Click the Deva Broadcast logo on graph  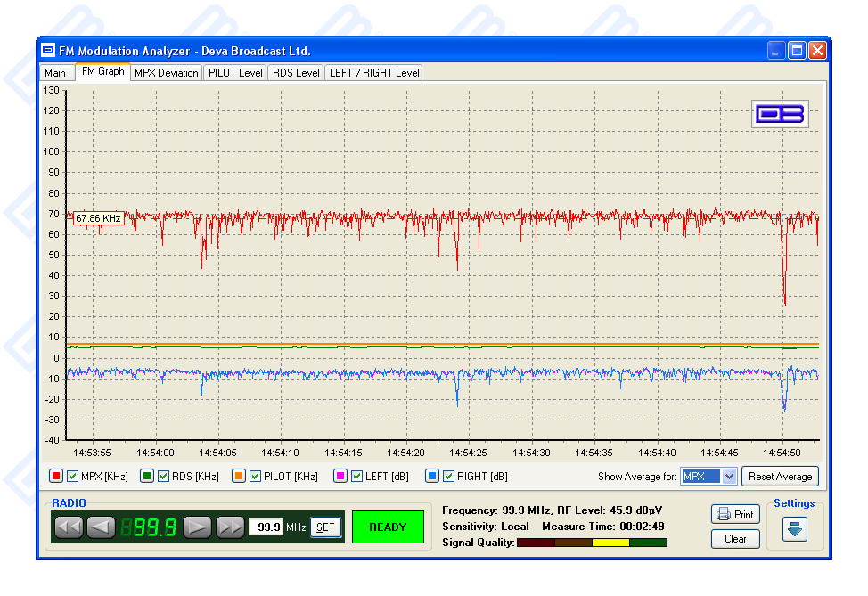point(780,114)
